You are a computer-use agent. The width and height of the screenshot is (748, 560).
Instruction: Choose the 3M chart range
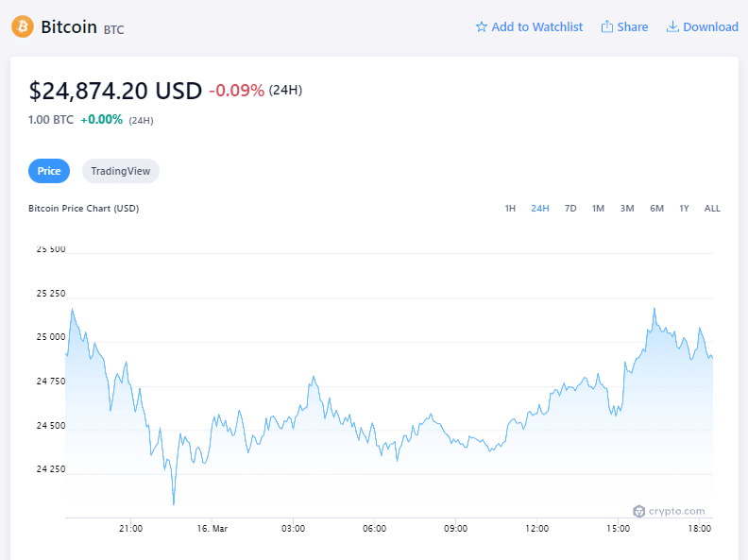(627, 209)
